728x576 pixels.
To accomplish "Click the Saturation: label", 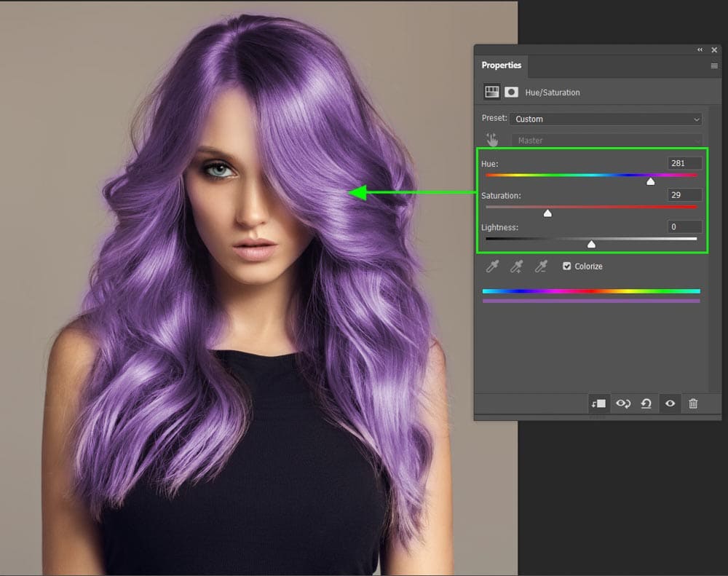I will point(501,196).
